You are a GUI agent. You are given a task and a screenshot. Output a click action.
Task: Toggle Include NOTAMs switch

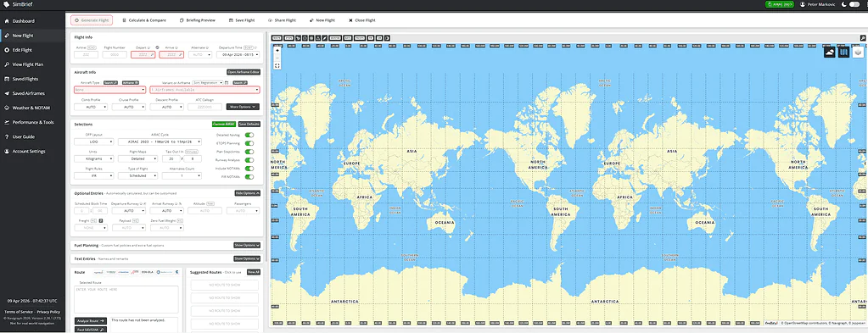coord(249,168)
